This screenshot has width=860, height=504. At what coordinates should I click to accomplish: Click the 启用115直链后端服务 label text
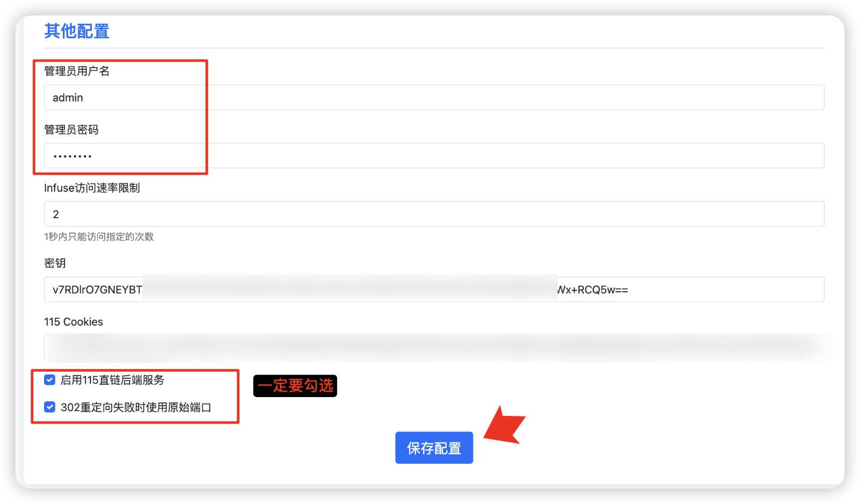(112, 380)
